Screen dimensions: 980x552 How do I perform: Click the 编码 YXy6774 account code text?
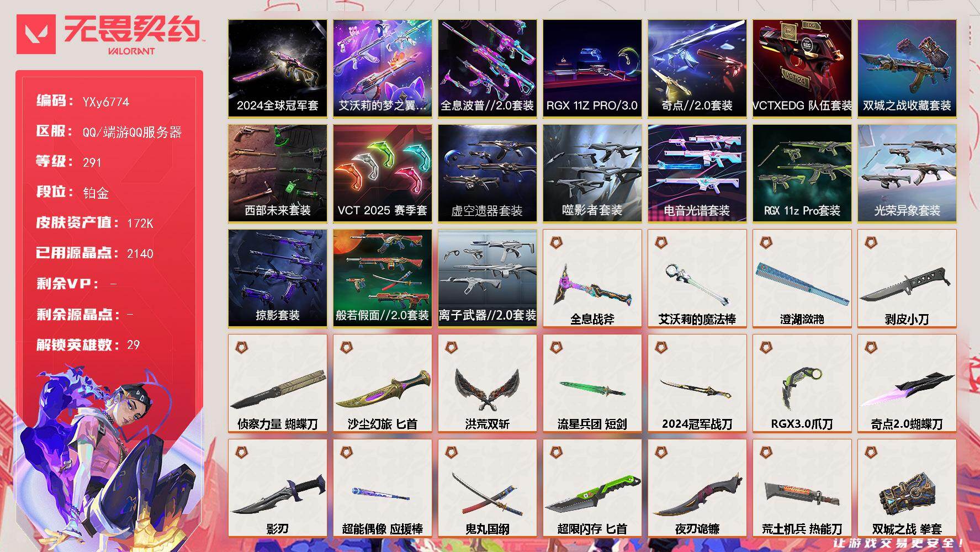coord(83,101)
